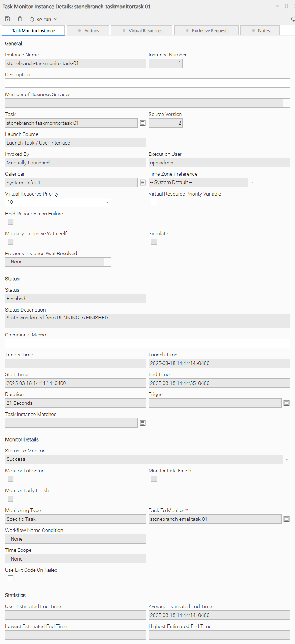The height and width of the screenshot is (644, 295).
Task: Open details icon next to Calendar field
Action: [x=143, y=183]
